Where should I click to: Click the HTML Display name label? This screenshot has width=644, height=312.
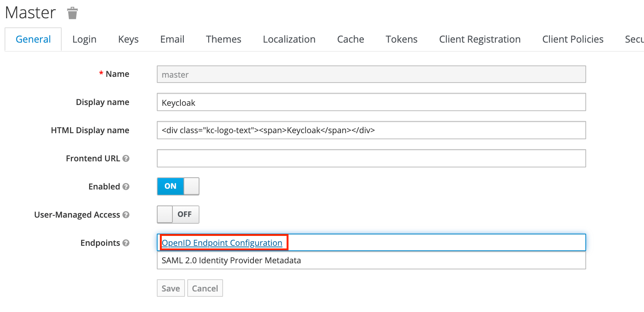(90, 130)
